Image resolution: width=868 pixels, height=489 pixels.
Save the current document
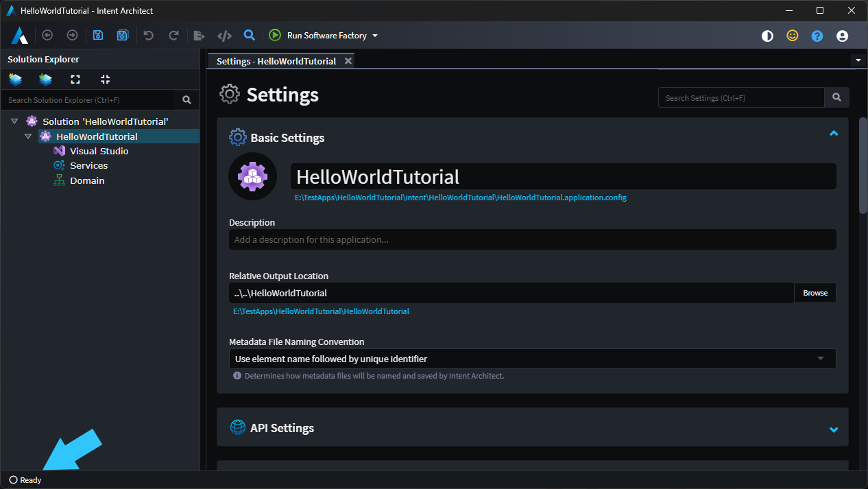coord(98,36)
